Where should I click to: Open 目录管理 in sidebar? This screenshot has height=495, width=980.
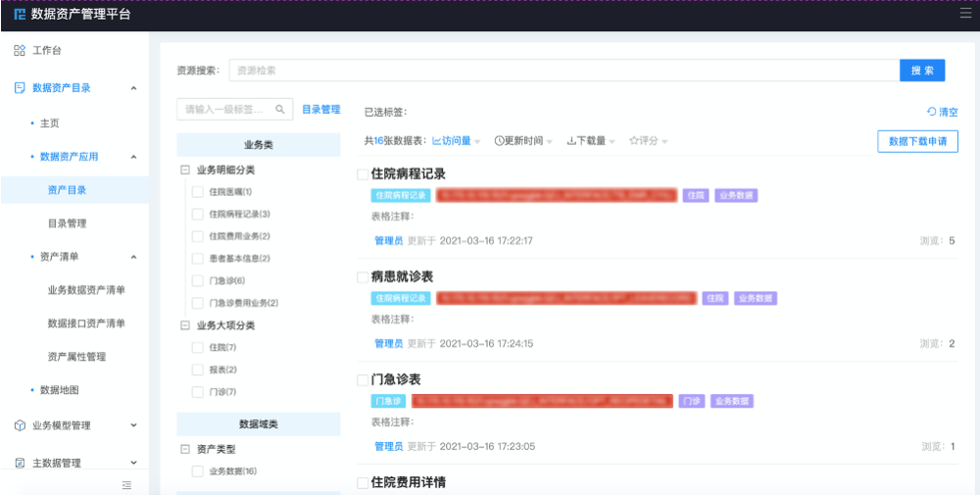(67, 223)
